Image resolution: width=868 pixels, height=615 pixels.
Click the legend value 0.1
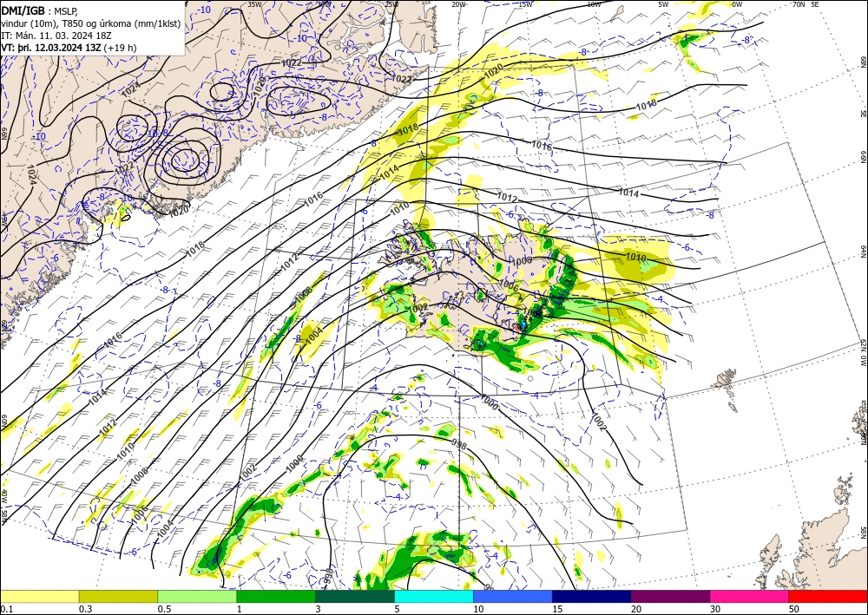[5, 609]
